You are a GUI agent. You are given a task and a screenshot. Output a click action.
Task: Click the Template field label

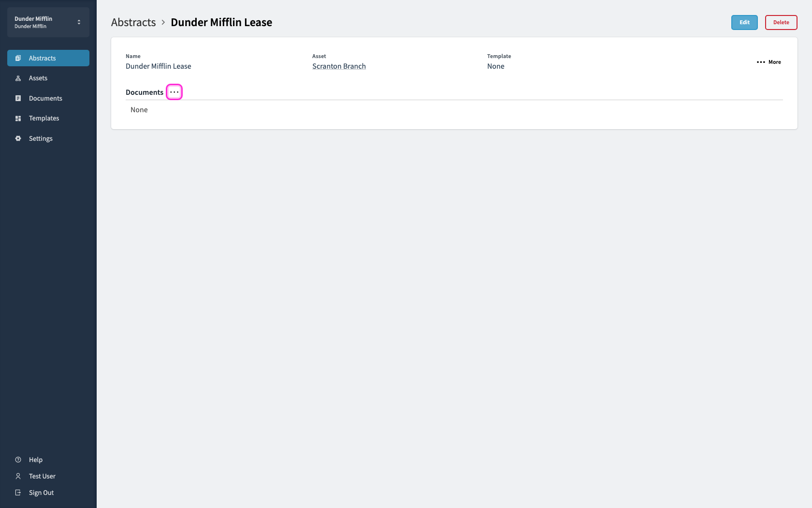[499, 56]
